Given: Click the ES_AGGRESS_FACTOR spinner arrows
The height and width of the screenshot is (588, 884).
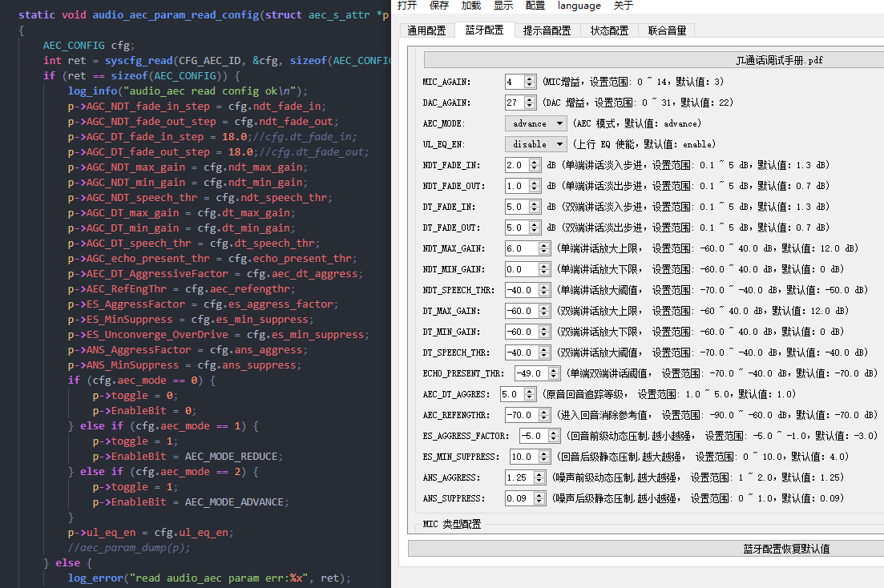Looking at the screenshot, I should click(x=554, y=437).
